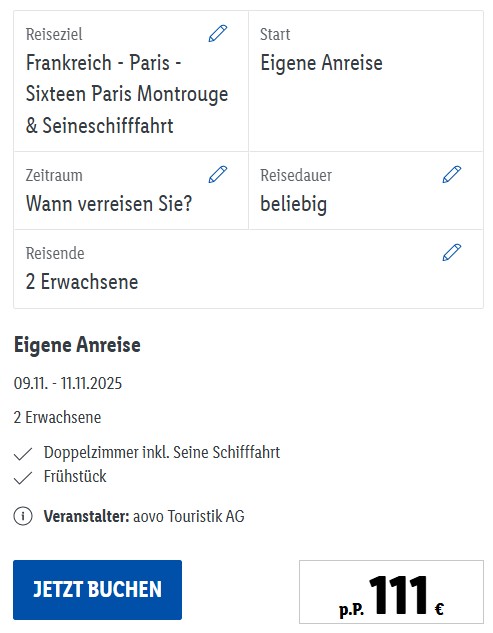The height and width of the screenshot is (633, 493).
Task: Click the Reisedauer edit pencil icon
Action: [451, 174]
